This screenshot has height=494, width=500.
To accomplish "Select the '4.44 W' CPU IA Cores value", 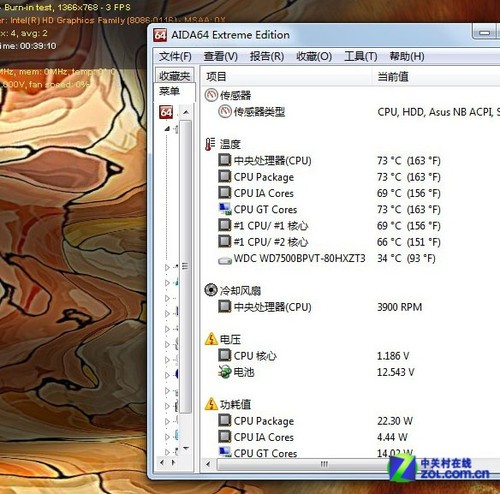I will coord(392,437).
